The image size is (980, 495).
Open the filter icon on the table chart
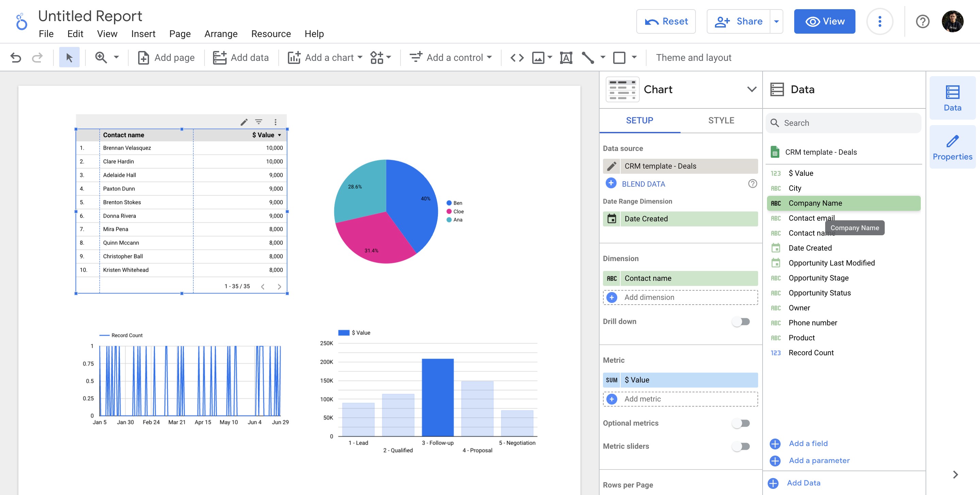[x=259, y=122]
